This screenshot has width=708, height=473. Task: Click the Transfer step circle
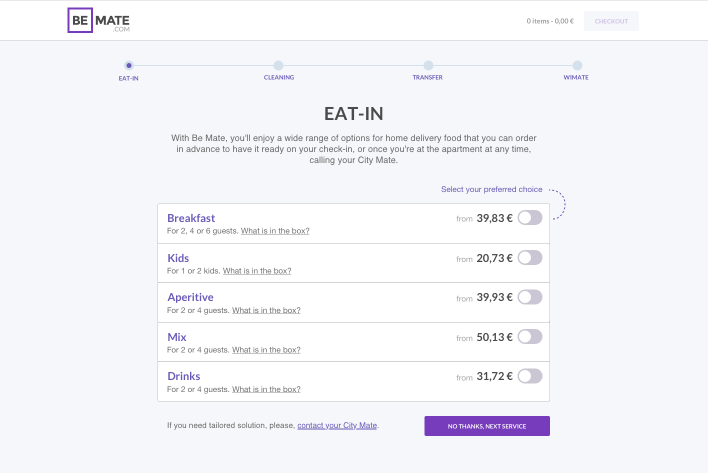pyautogui.click(x=428, y=65)
